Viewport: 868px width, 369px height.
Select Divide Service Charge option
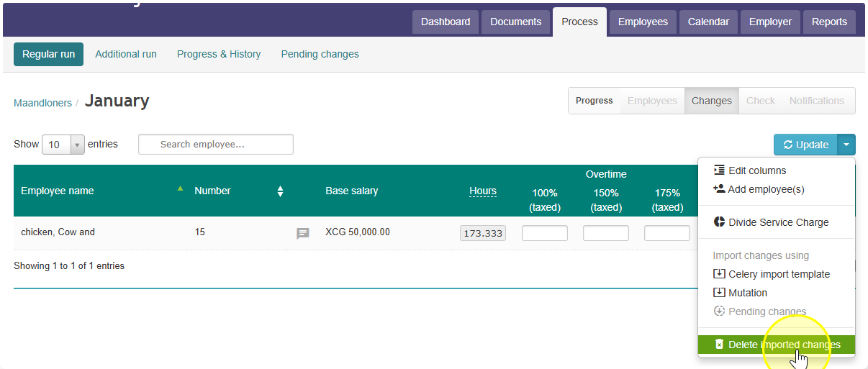(x=771, y=222)
